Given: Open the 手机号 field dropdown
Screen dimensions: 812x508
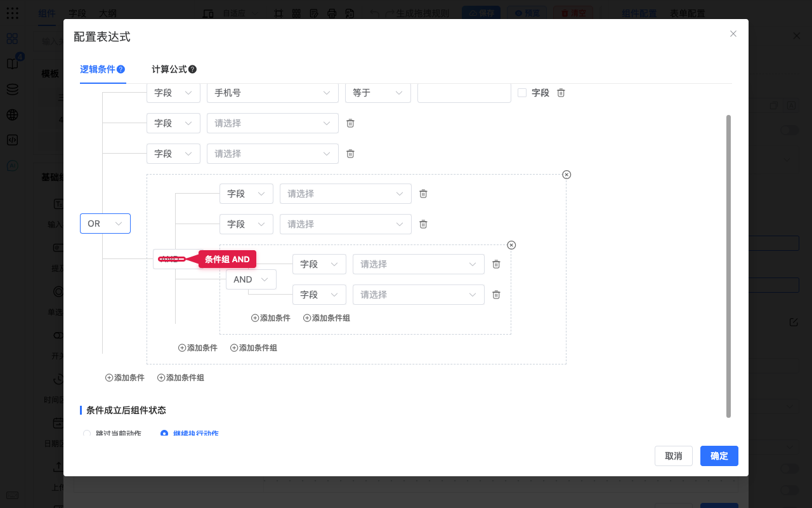Looking at the screenshot, I should (x=273, y=93).
